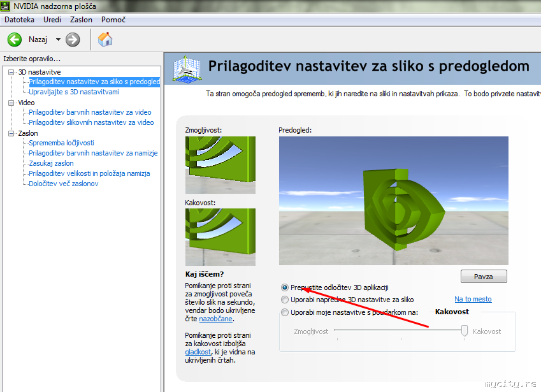This screenshot has height=392, width=541.
Task: Select 'Uporabi moje nastavitve s poudarkom na' option
Action: 285,312
